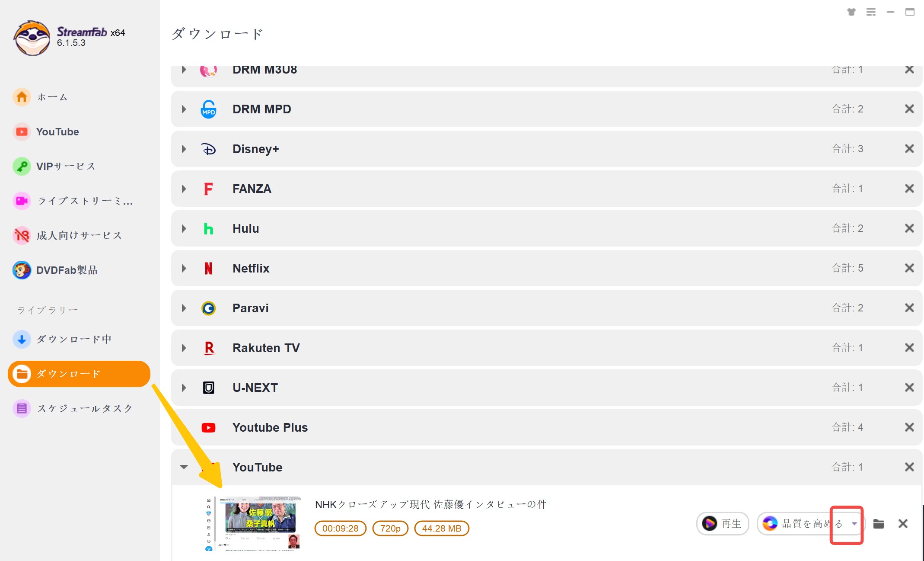Click the NHK video thumbnail
Image resolution: width=924 pixels, height=561 pixels.
[x=253, y=524]
